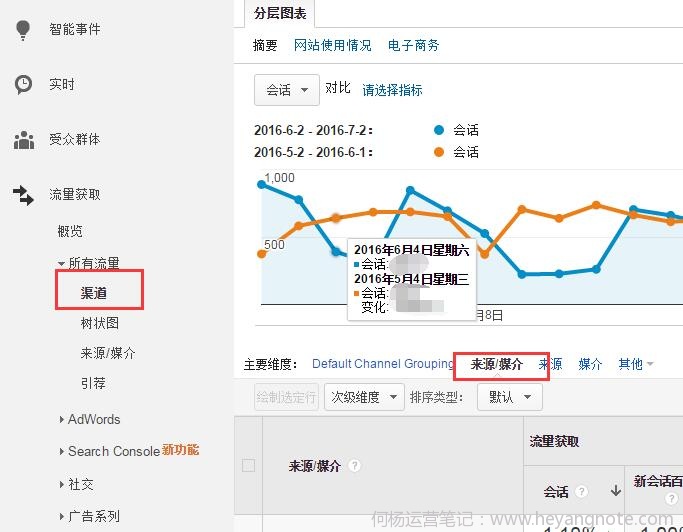
Task: Click the 请选择指标 link
Action: (392, 90)
